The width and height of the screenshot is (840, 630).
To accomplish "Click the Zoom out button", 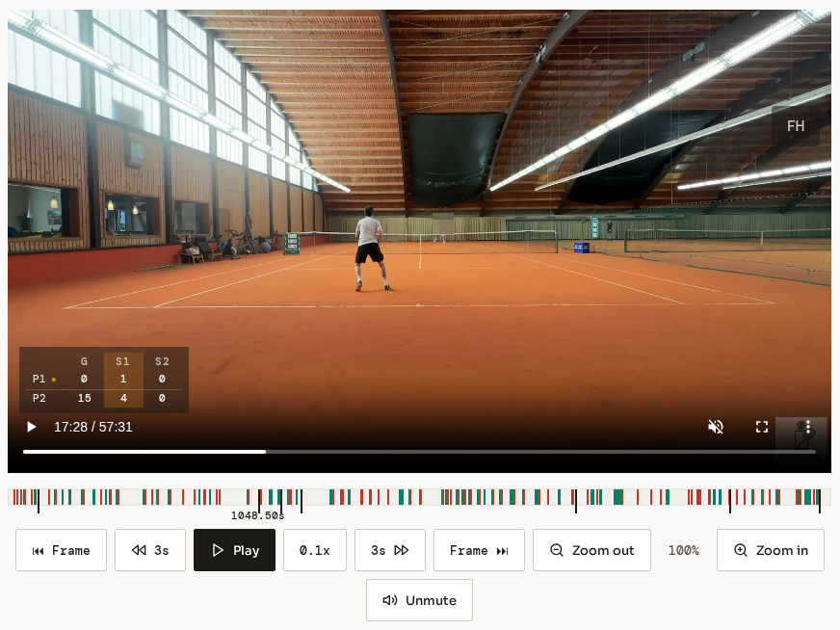I will (x=592, y=550).
